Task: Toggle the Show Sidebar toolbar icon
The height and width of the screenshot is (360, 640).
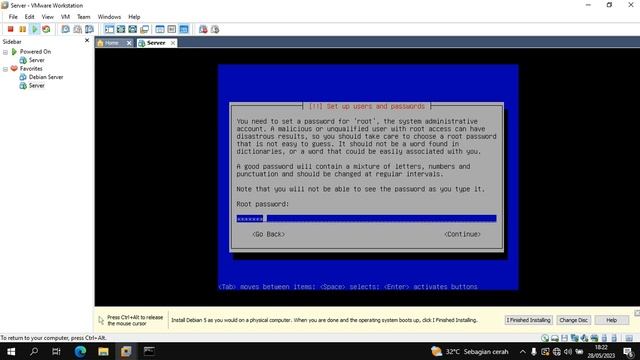Action: click(x=109, y=29)
